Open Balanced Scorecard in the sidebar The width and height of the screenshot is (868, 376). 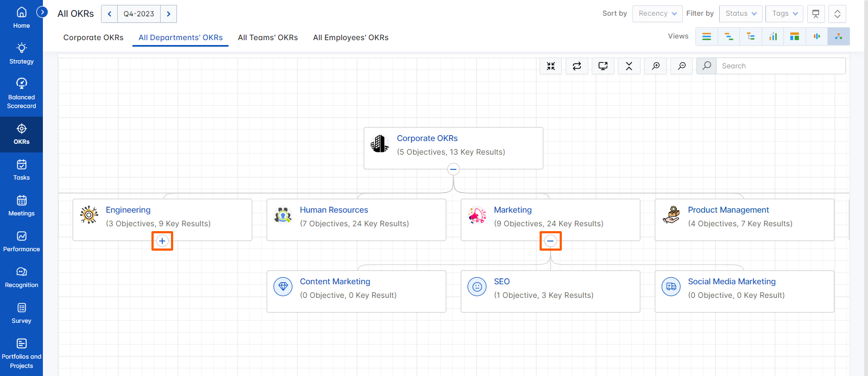point(21,93)
